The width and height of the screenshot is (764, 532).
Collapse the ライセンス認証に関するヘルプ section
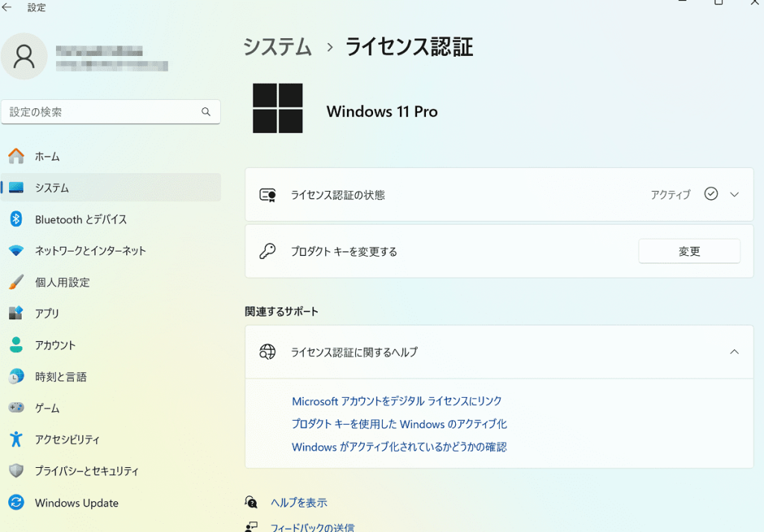tap(734, 351)
